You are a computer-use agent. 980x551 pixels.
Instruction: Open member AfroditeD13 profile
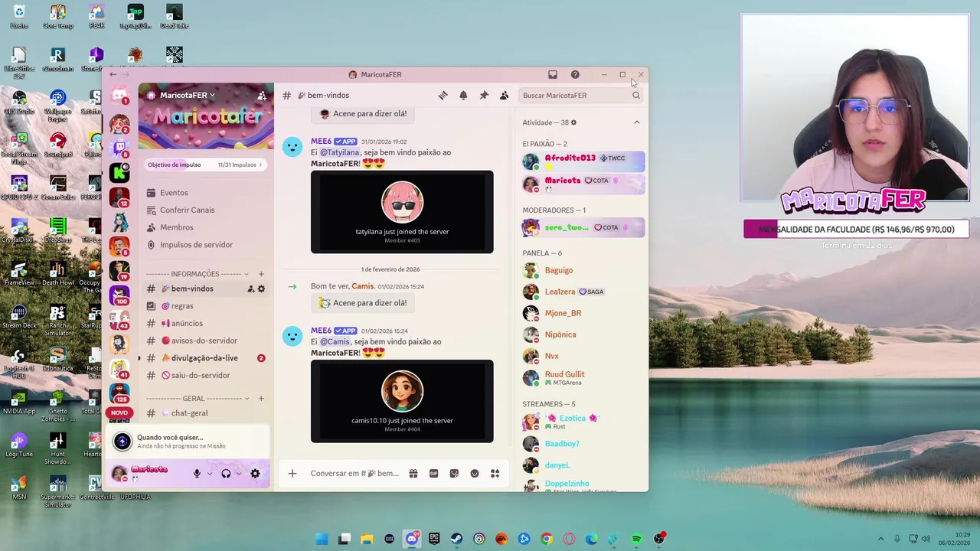(x=583, y=161)
